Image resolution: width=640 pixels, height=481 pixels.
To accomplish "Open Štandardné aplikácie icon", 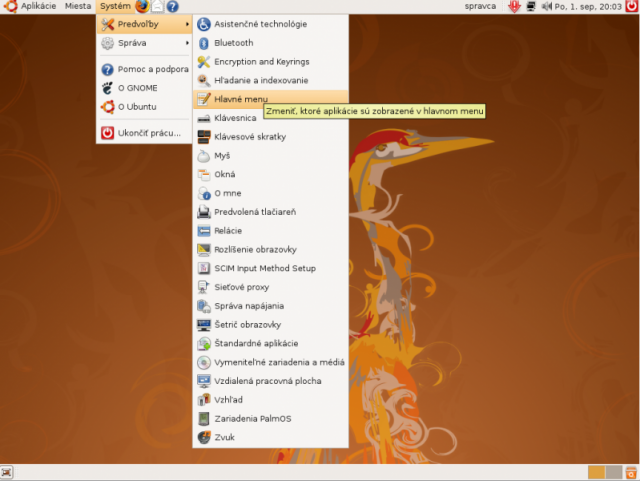I will [204, 343].
